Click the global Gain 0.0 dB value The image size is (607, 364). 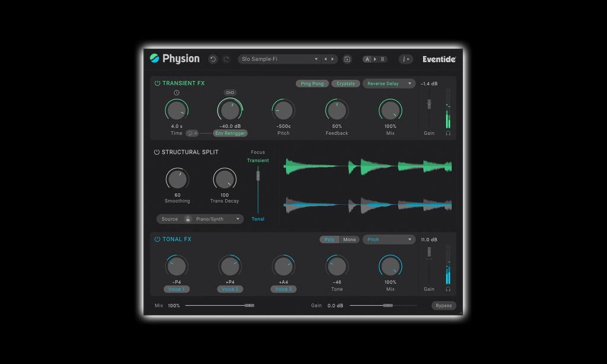point(336,305)
